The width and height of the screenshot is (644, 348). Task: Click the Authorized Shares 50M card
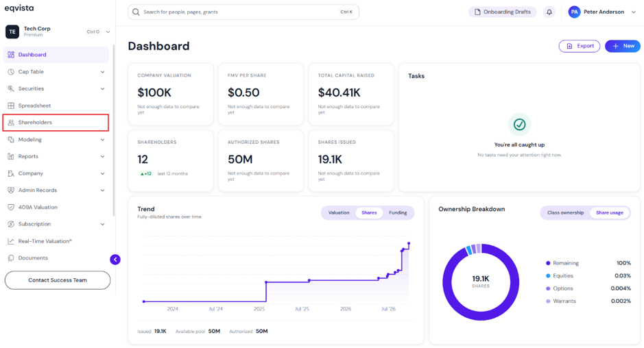click(x=261, y=161)
